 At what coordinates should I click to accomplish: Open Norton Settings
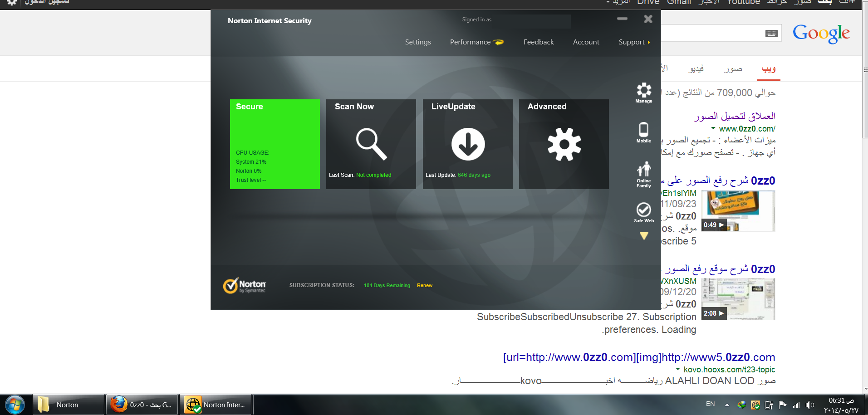418,42
